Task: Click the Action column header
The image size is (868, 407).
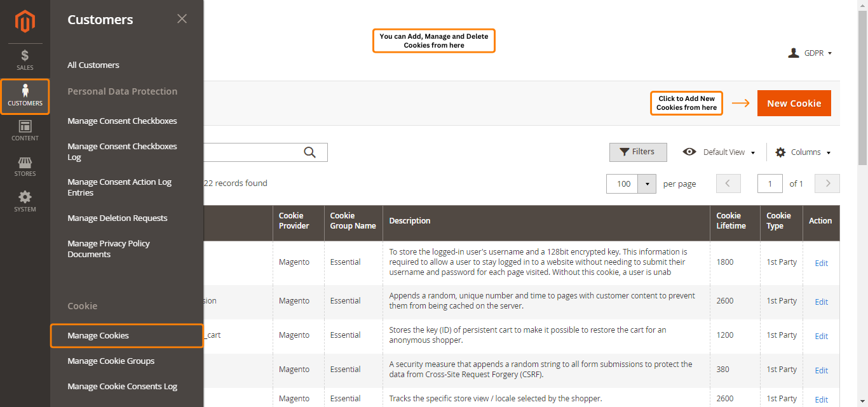Action: [821, 223]
